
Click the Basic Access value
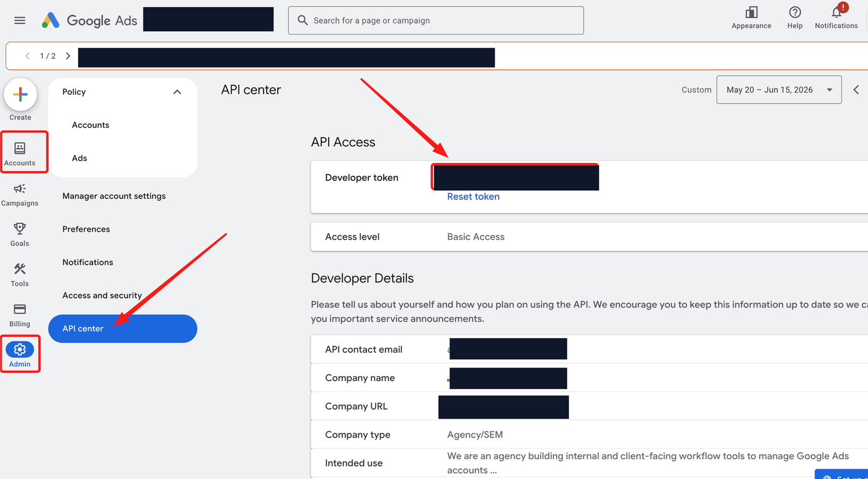(x=476, y=237)
